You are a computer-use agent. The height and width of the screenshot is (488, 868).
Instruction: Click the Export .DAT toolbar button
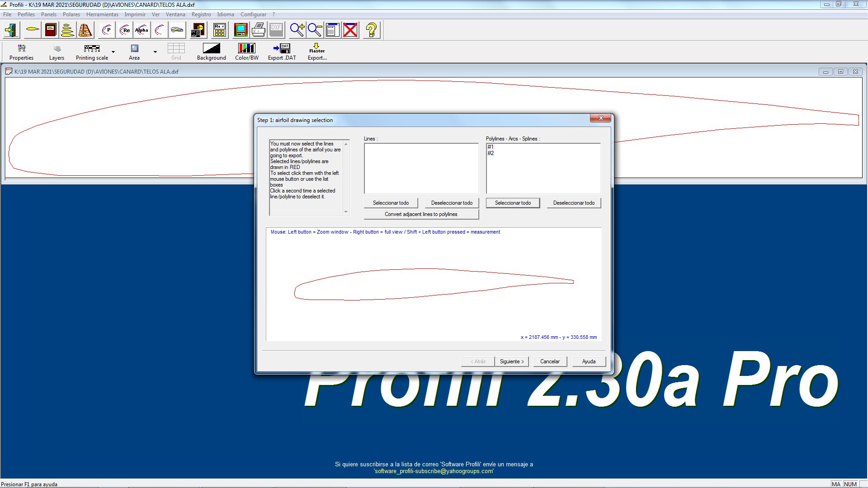pyautogui.click(x=282, y=52)
